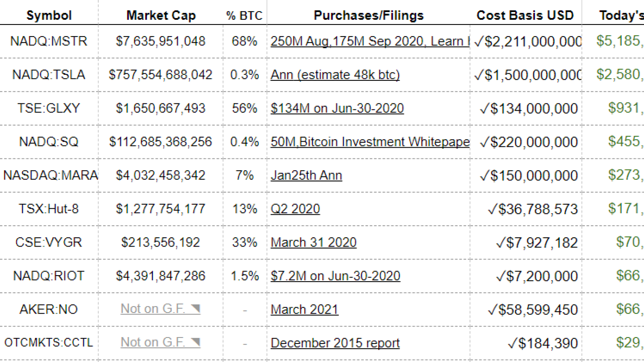644x362 pixels.
Task: Select the NADQ:TSLA symbol cell
Action: [x=49, y=74]
